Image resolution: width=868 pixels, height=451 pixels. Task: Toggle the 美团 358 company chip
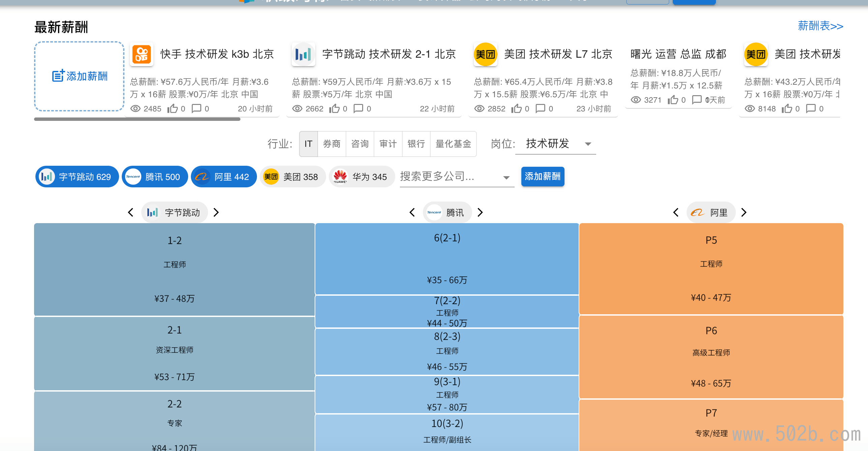pyautogui.click(x=293, y=177)
